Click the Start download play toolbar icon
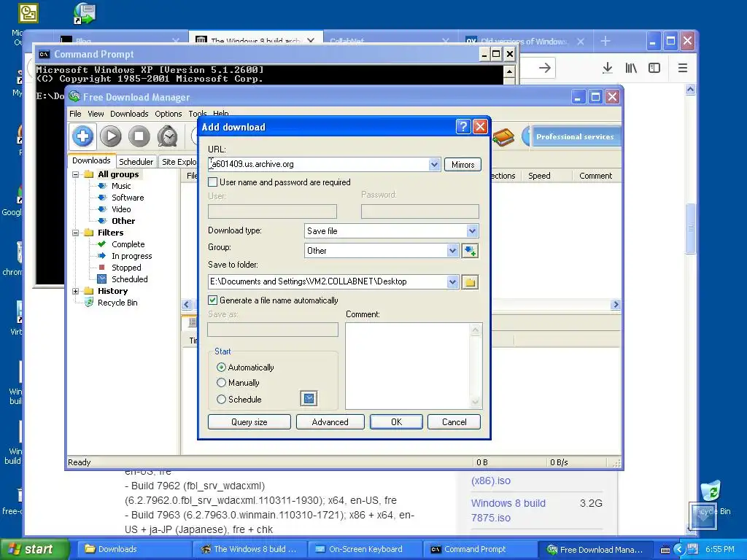This screenshot has width=747, height=560. pyautogui.click(x=111, y=136)
